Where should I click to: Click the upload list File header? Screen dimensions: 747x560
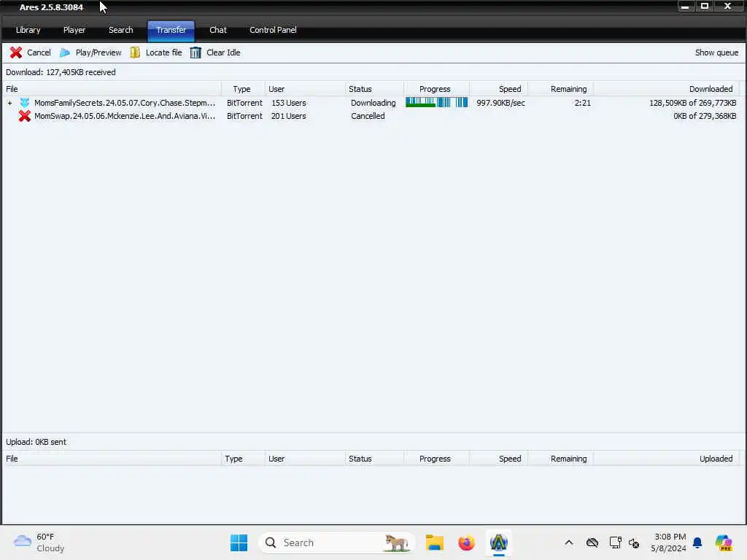tap(112, 459)
